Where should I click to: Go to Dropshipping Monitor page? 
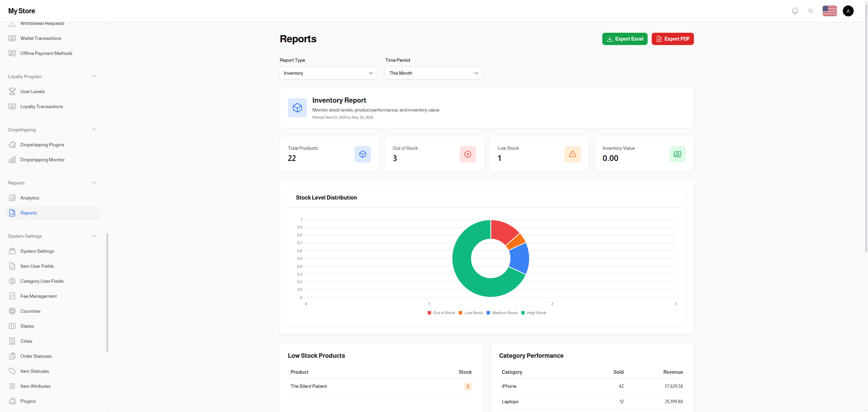click(42, 160)
